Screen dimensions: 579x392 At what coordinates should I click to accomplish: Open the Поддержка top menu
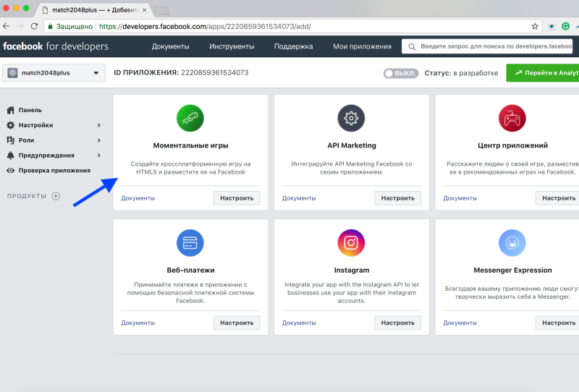click(x=294, y=46)
